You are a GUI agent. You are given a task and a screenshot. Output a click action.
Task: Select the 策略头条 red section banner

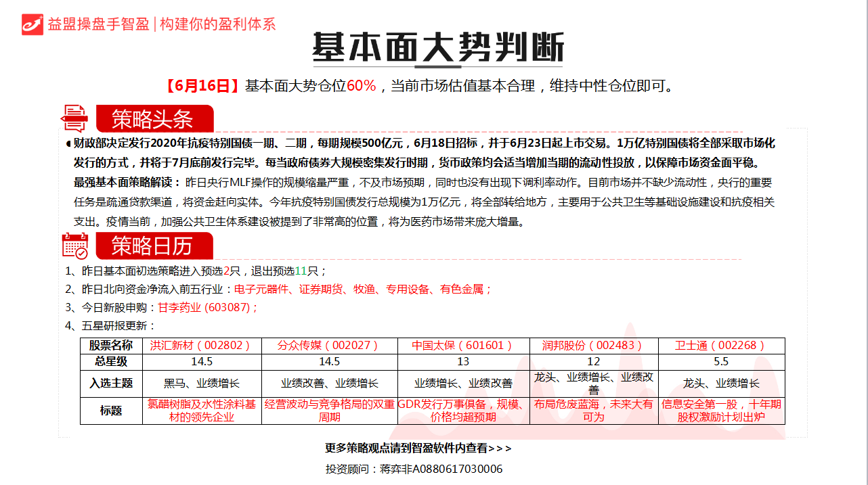pos(154,118)
